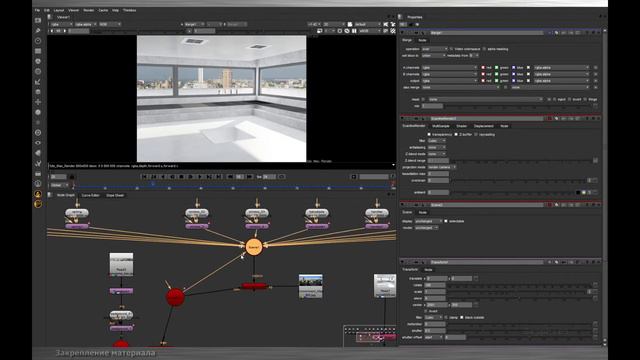Screen dimensions: 640x360
Task: Open the Time nodes toolbar menu
Action: coord(38,41)
